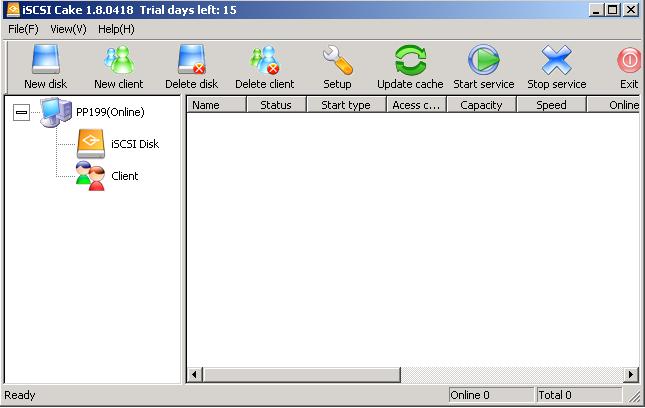Click the Capacity column header
645x408 pixels.
(x=481, y=105)
